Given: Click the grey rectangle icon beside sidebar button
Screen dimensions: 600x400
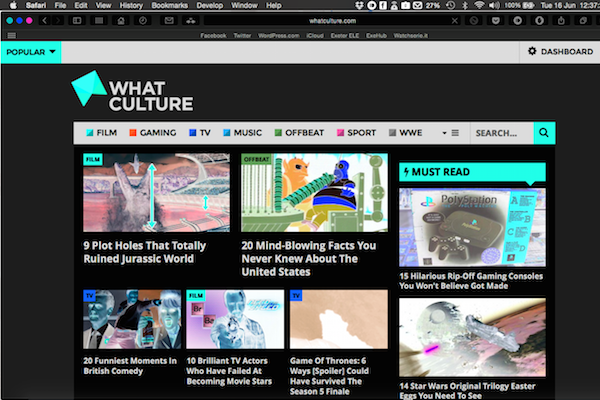Looking at the screenshot, I should click(99, 21).
